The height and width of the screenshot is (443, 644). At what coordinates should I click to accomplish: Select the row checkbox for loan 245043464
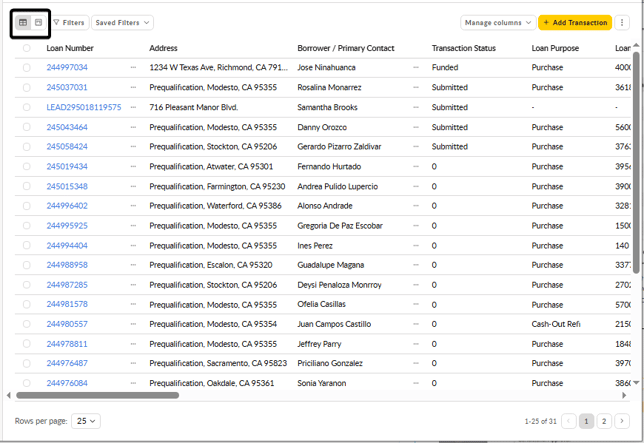pos(27,127)
